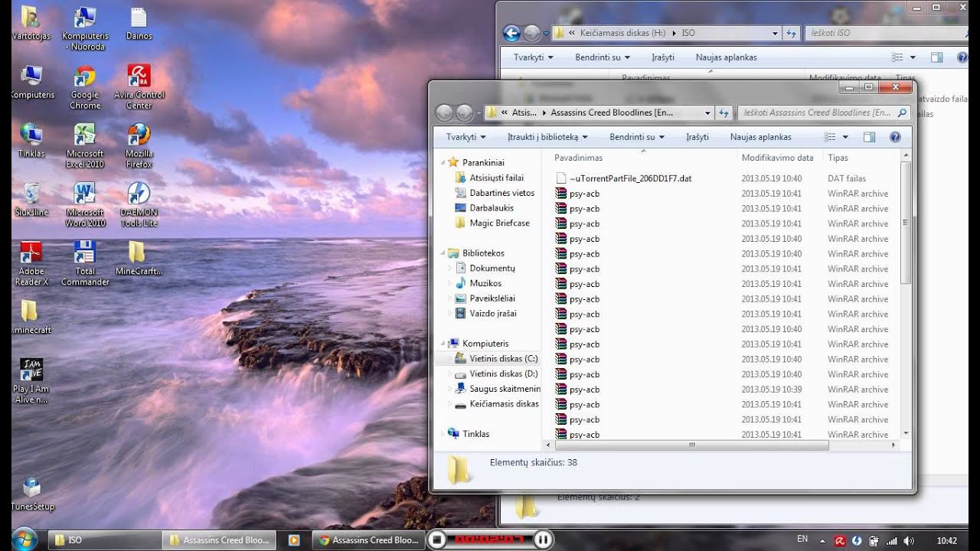Open the view options dropdown arrow in the Assassins Creed window
Viewport: 980px width, 551px height.
pos(845,137)
